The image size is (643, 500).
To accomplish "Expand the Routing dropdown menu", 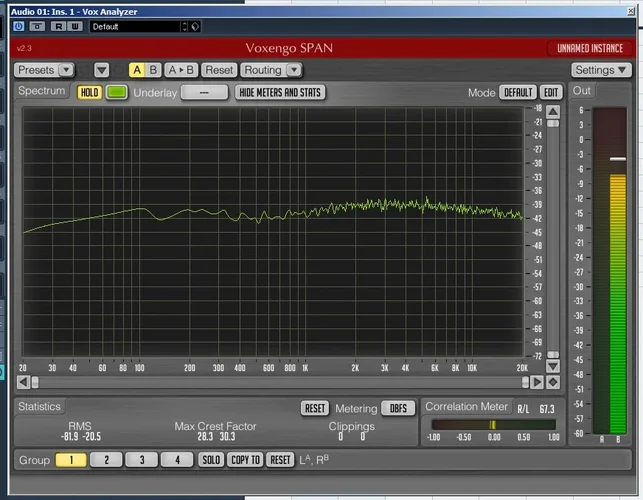I will coord(270,70).
